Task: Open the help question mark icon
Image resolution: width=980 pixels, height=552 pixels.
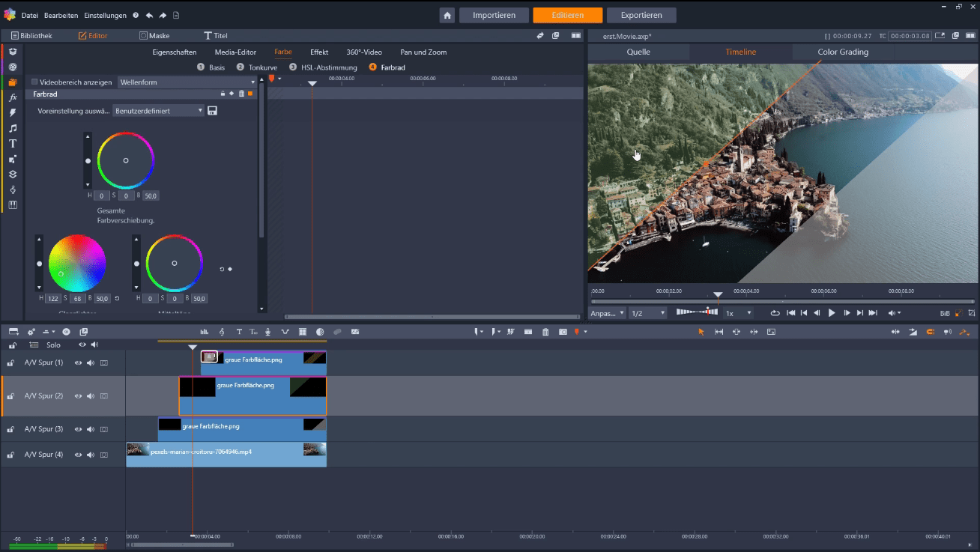Action: click(136, 15)
